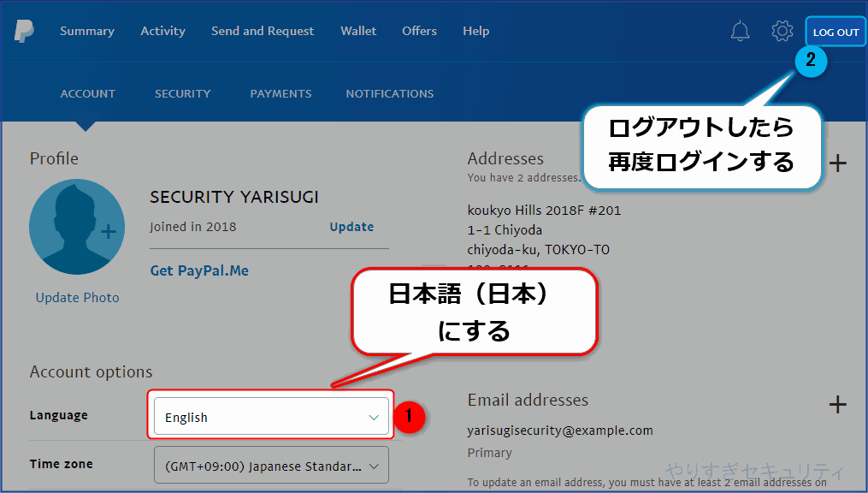Click the Profile section heading
This screenshot has height=493, width=868.
(54, 158)
